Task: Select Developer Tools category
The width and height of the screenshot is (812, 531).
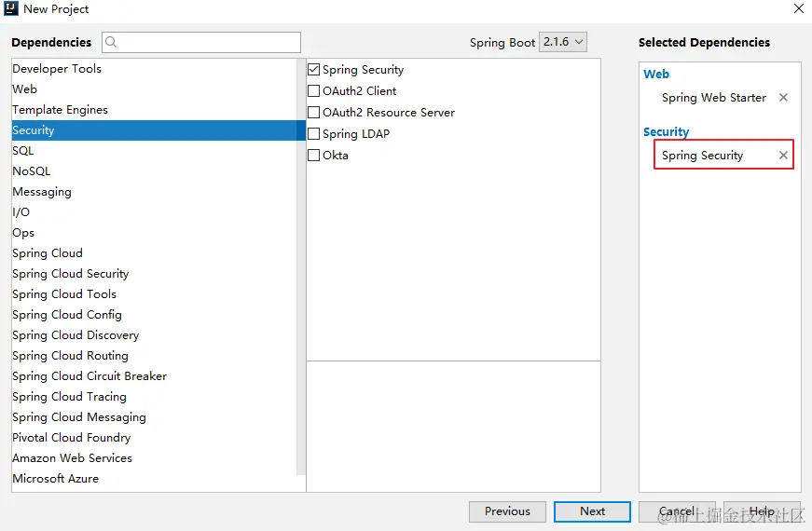Action: 155,69
